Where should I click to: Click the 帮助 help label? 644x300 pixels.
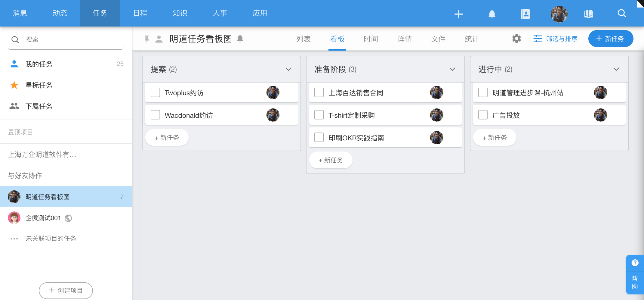[x=635, y=282]
